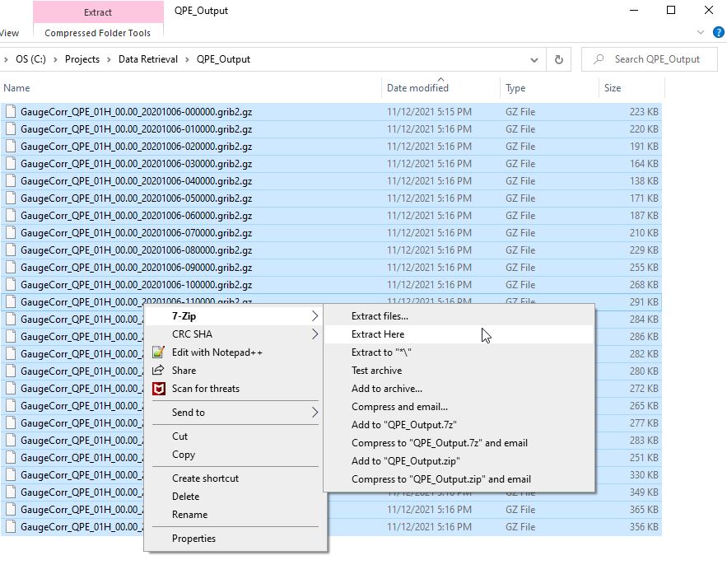727x588 pixels.
Task: Click the Share icon in context menu
Action: [x=159, y=370]
